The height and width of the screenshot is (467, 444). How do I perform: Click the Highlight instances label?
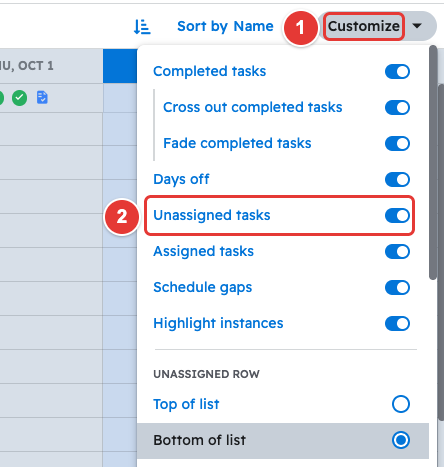[218, 323]
